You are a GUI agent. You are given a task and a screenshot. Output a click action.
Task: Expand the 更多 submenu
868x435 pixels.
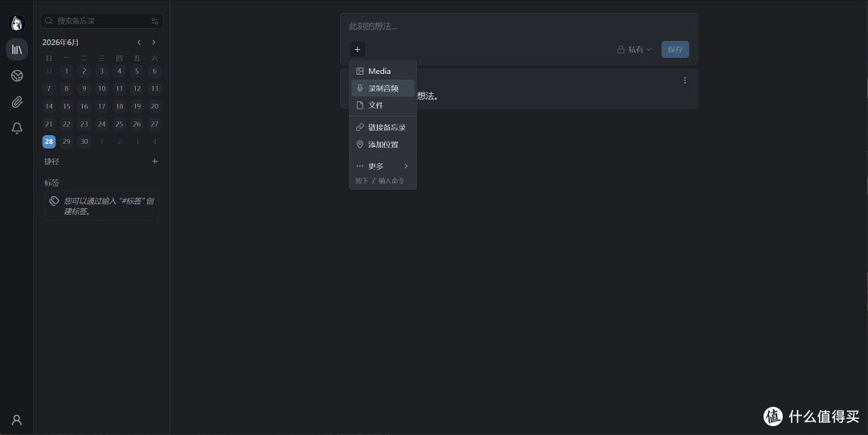[383, 166]
